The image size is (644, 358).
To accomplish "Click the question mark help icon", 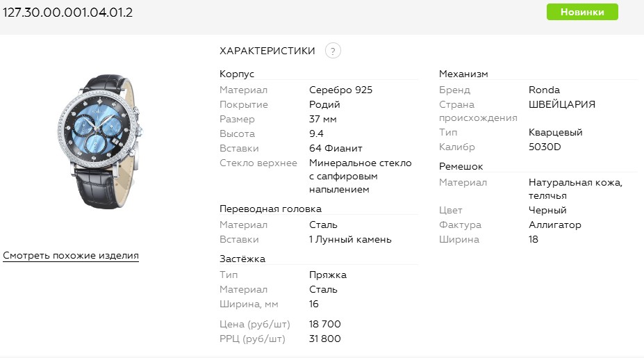I will (x=333, y=51).
